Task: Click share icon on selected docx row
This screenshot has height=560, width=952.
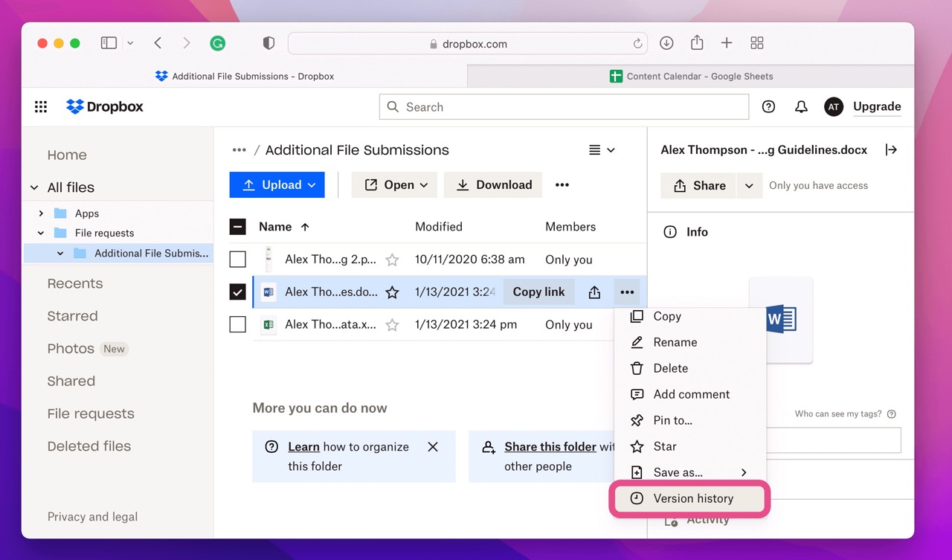Action: click(x=594, y=292)
